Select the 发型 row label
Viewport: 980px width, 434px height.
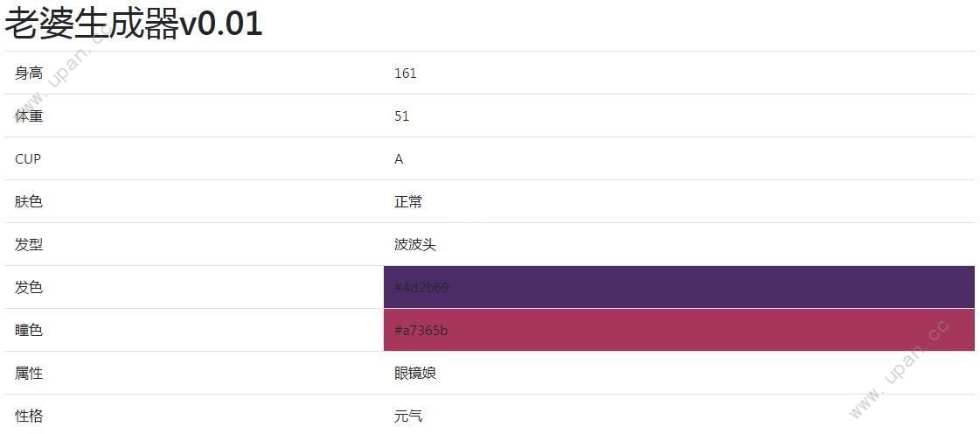point(29,244)
